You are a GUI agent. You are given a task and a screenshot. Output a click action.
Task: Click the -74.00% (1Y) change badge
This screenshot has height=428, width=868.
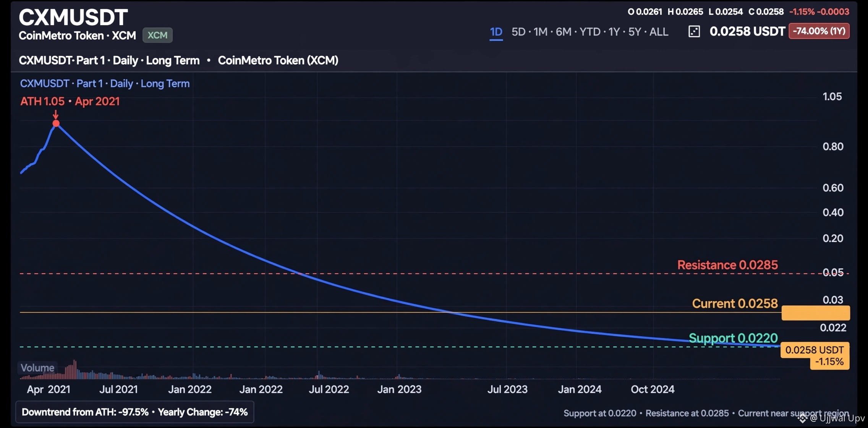click(819, 31)
